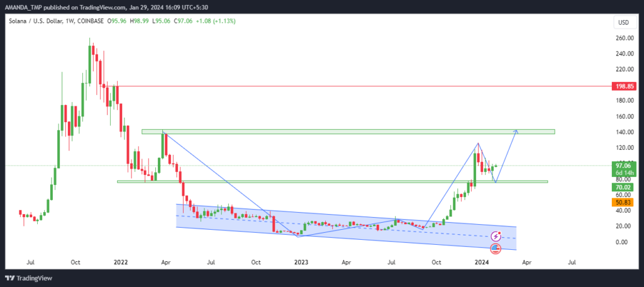Click the 180.00 price axis label
Screen dimensions: 644x287
tap(623, 101)
